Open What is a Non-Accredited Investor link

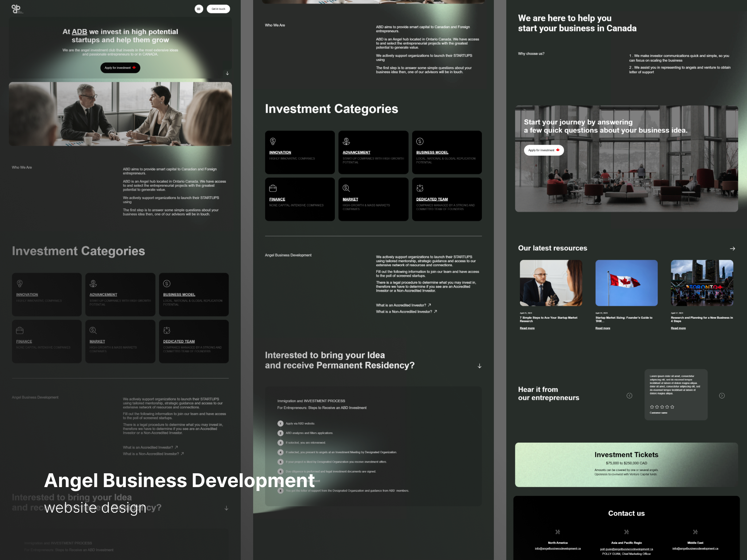[406, 312]
